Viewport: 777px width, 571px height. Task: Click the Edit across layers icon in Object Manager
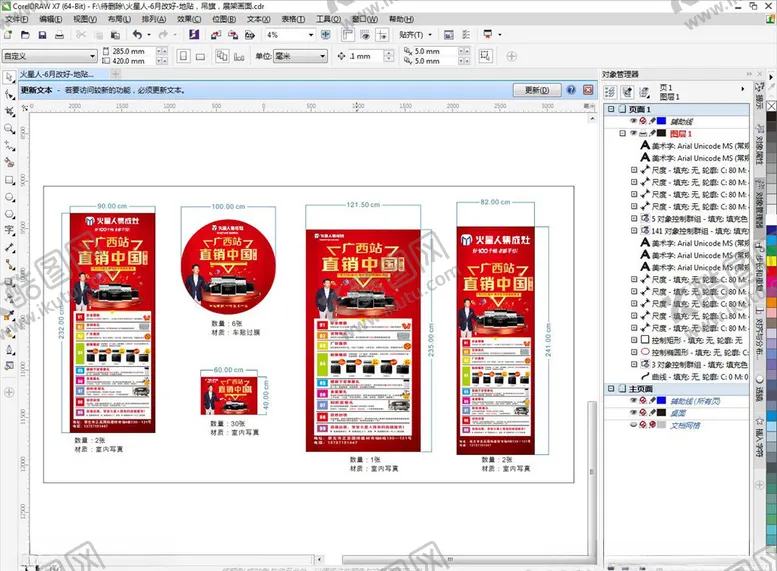(627, 92)
